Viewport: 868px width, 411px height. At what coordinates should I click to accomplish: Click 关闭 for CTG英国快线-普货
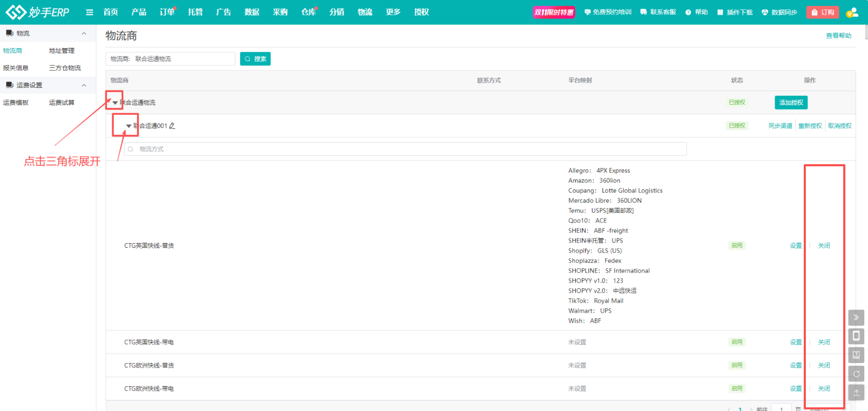click(x=824, y=246)
